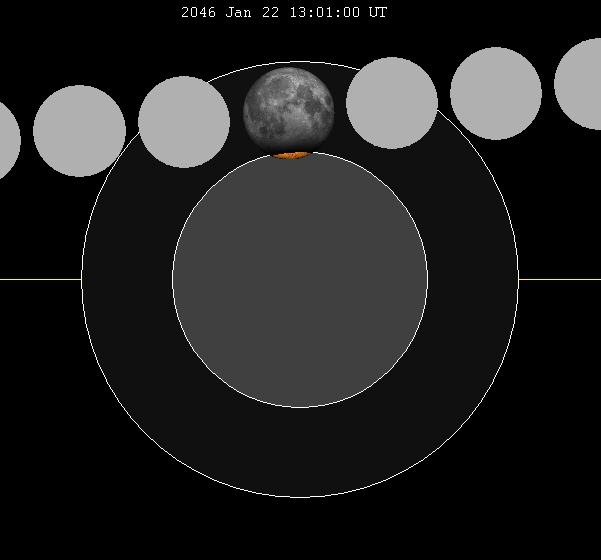Viewport: 601px width, 560px height.
Task: Click the dark penumbra ring below the umbra
Action: click(x=300, y=452)
